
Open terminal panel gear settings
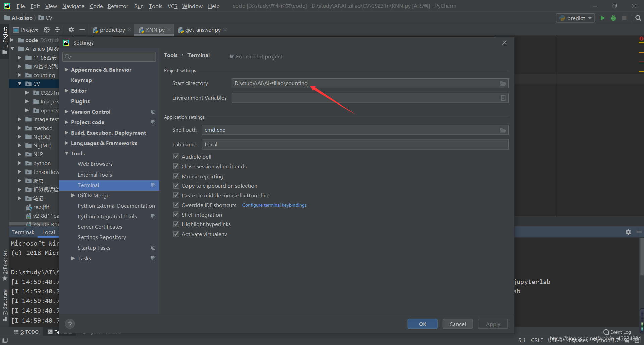628,232
